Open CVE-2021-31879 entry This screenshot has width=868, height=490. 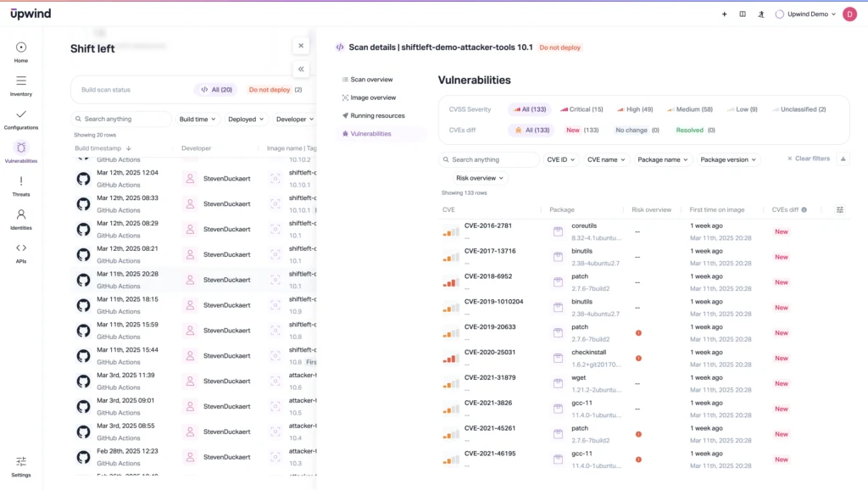pos(489,377)
